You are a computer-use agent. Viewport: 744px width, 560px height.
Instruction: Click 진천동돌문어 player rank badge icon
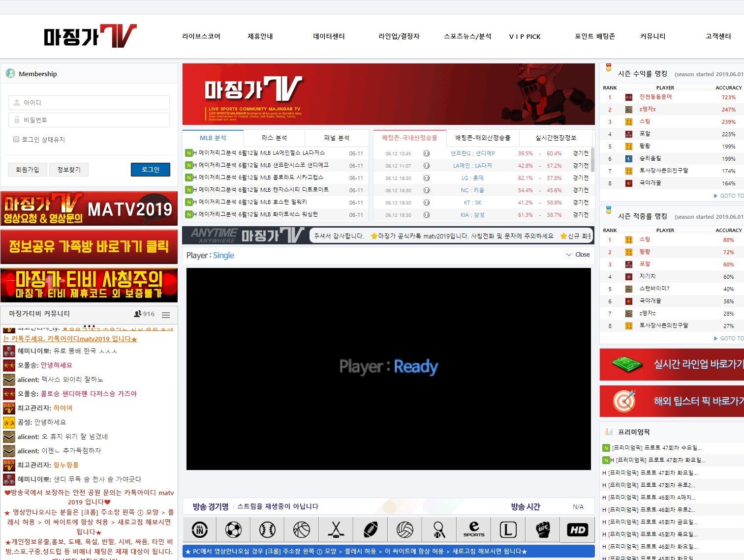(x=629, y=97)
